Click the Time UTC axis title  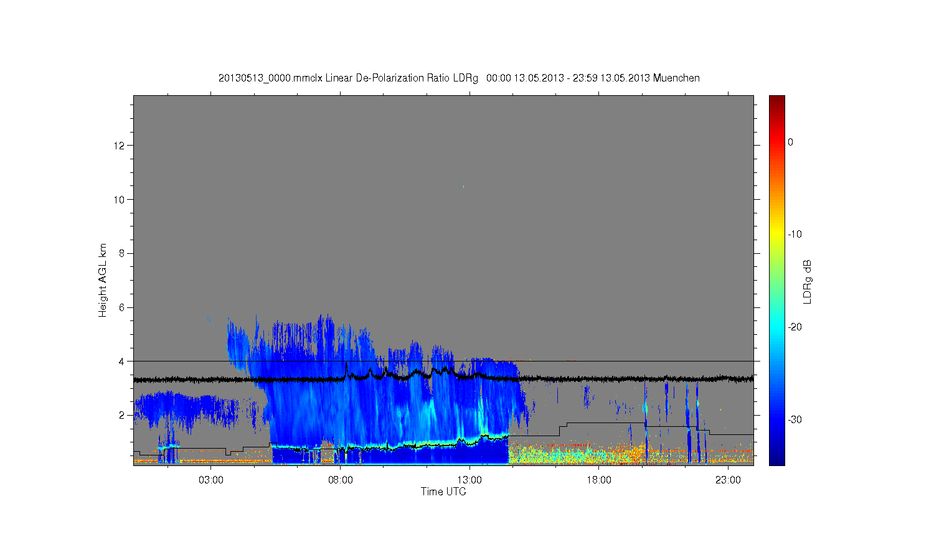pos(443,492)
